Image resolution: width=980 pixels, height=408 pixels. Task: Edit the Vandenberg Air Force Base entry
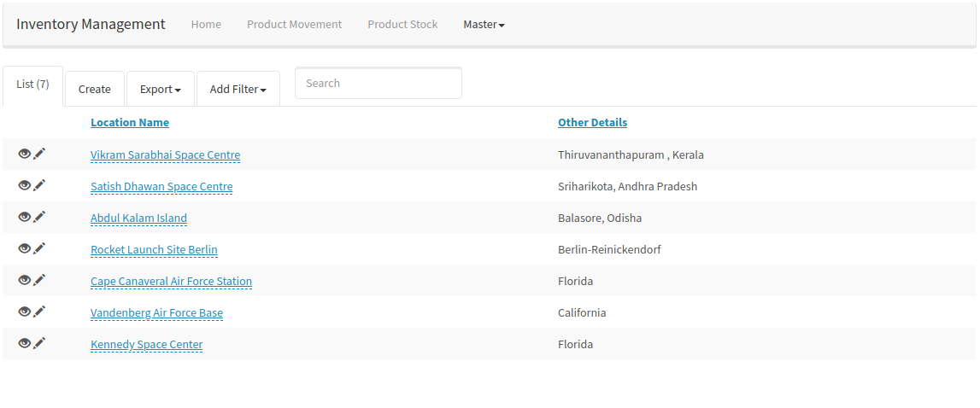(x=39, y=312)
